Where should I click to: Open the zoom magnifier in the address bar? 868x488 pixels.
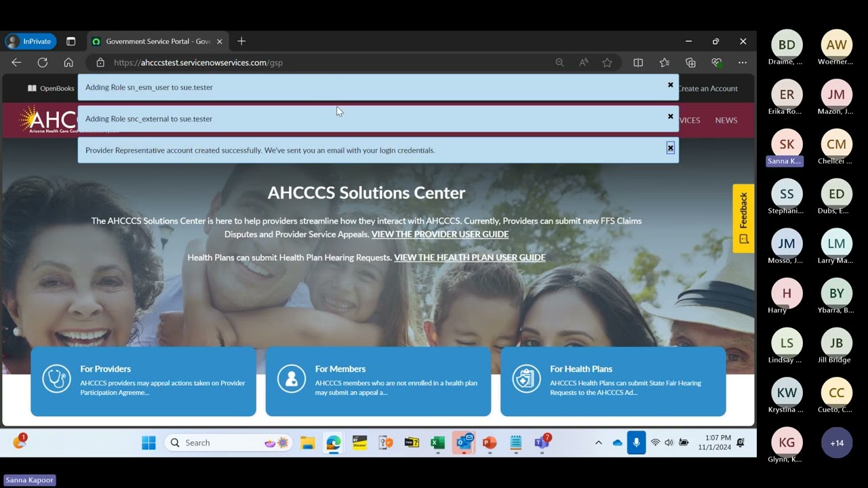pos(559,62)
